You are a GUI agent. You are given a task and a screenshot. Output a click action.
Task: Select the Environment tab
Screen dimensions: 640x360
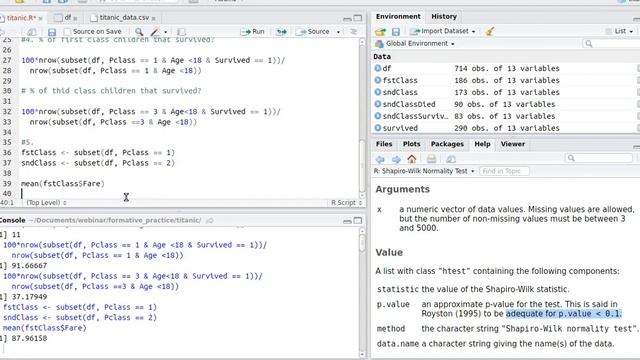click(398, 16)
